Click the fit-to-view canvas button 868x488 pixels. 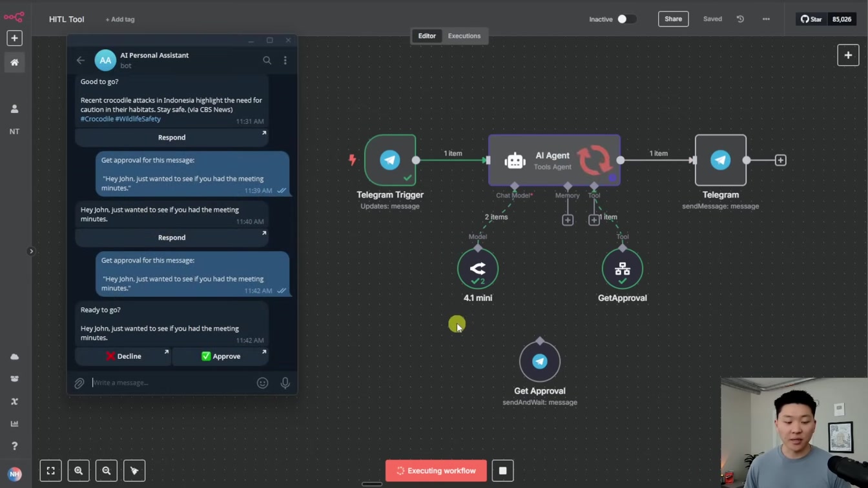(x=50, y=471)
